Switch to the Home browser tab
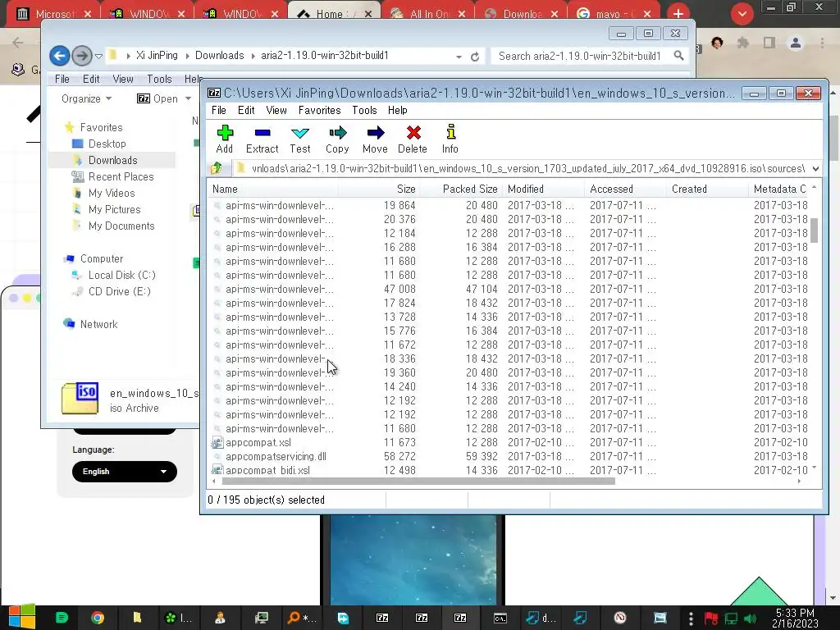The height and width of the screenshot is (630, 840). 329,14
